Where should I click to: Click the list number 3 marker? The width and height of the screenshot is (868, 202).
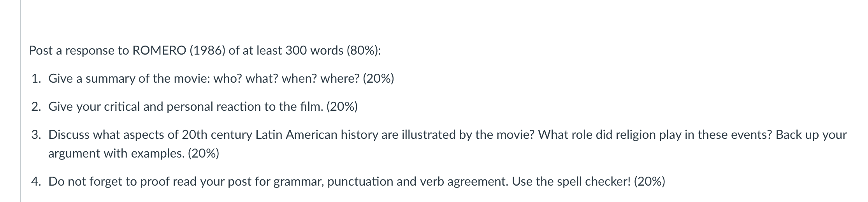click(x=37, y=135)
